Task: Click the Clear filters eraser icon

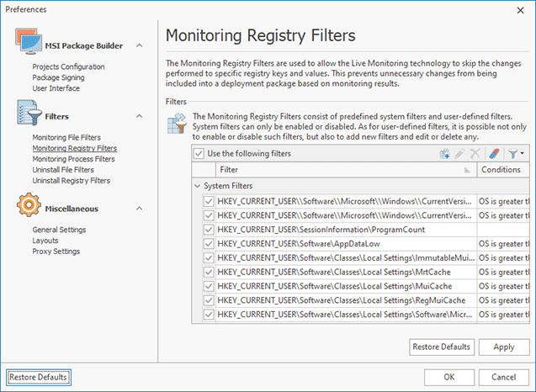Action: tap(494, 154)
